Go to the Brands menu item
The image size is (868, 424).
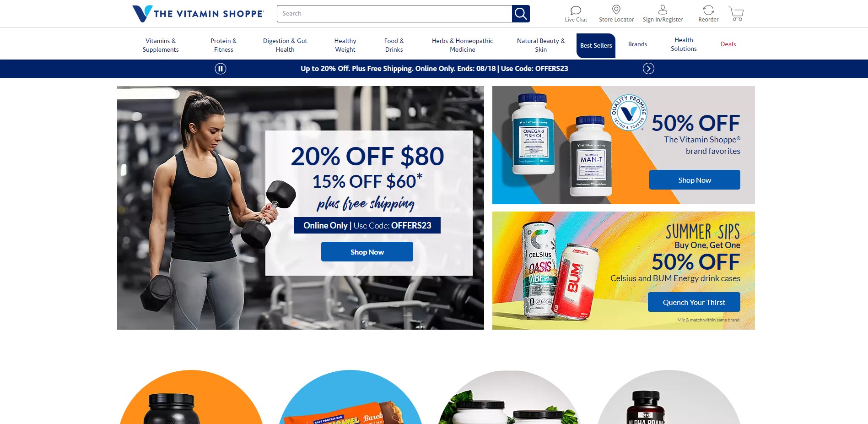tap(637, 44)
